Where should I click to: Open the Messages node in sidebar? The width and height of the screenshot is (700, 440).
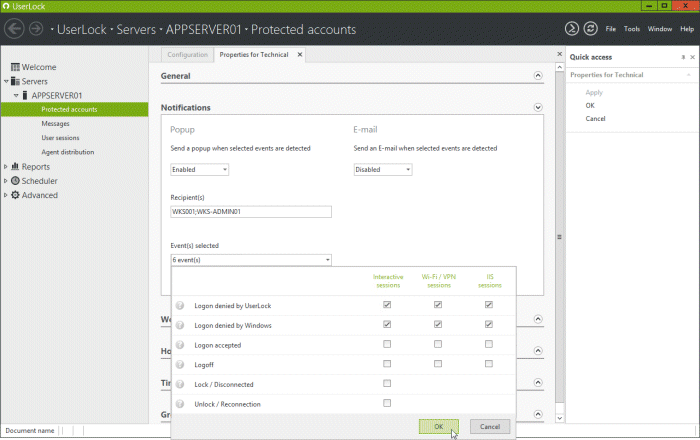tap(55, 124)
